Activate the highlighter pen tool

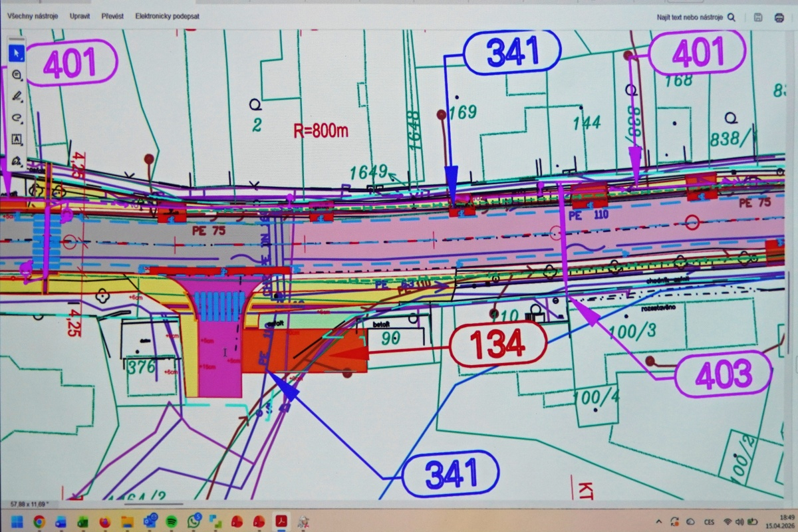click(x=17, y=96)
